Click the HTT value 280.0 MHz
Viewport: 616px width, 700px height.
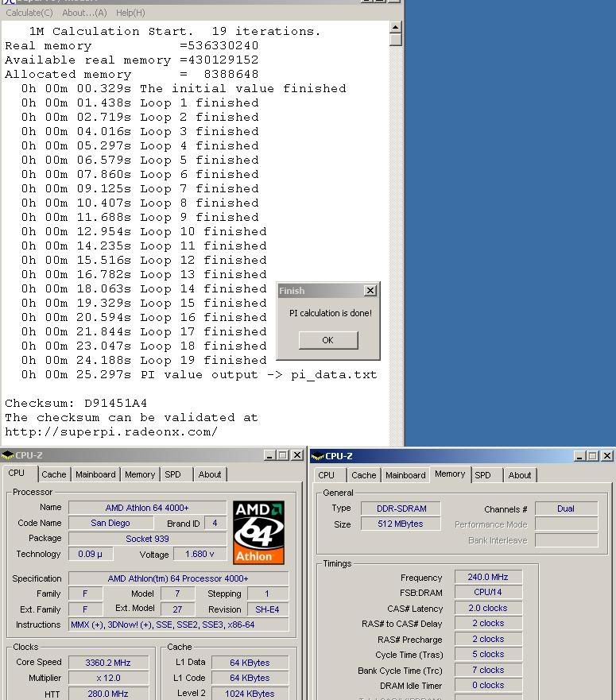click(108, 694)
